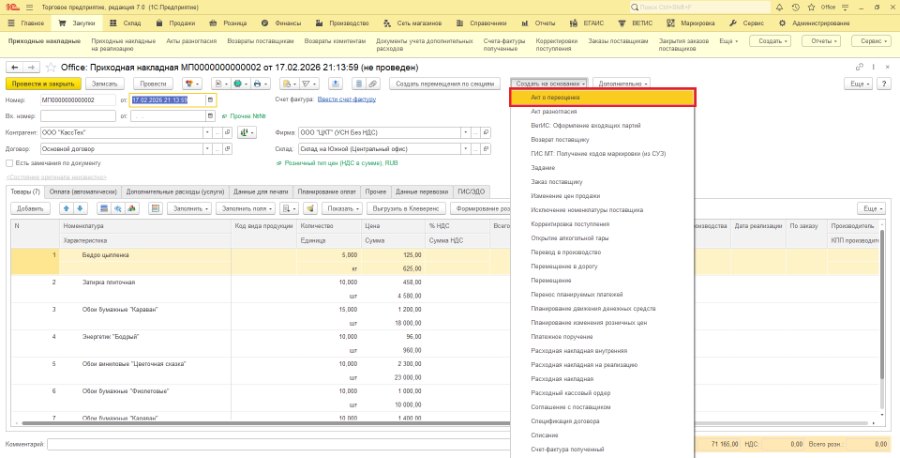This screenshot has width=900, height=458.
Task: Click the colored shapes icon in Товары toolbar
Action: [130, 209]
